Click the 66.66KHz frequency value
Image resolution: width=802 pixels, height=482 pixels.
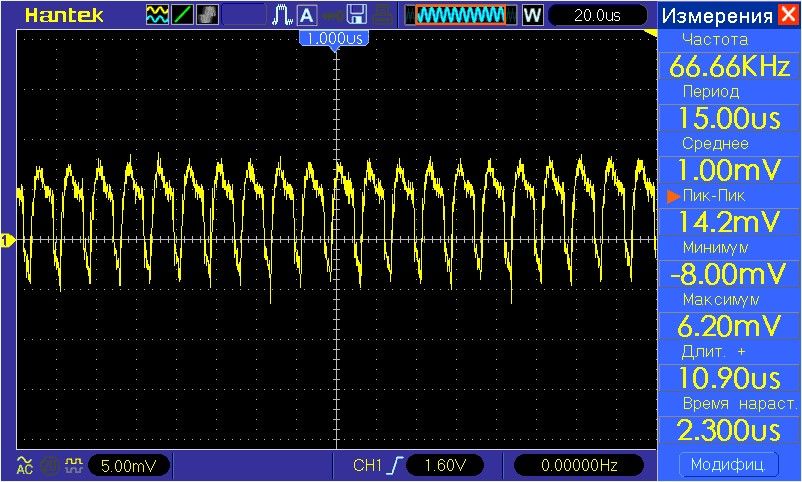(729, 67)
